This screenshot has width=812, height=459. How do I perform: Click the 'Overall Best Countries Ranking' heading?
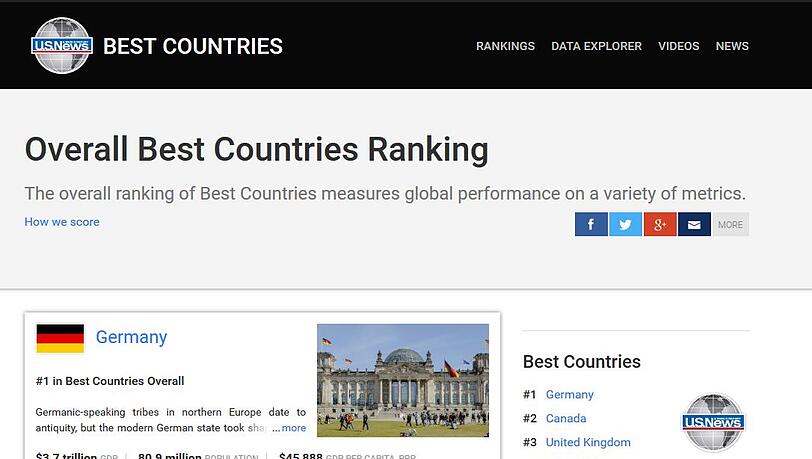point(256,150)
